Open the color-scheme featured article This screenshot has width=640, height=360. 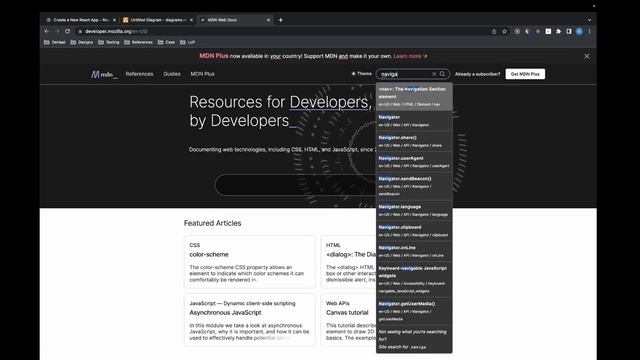click(x=209, y=254)
